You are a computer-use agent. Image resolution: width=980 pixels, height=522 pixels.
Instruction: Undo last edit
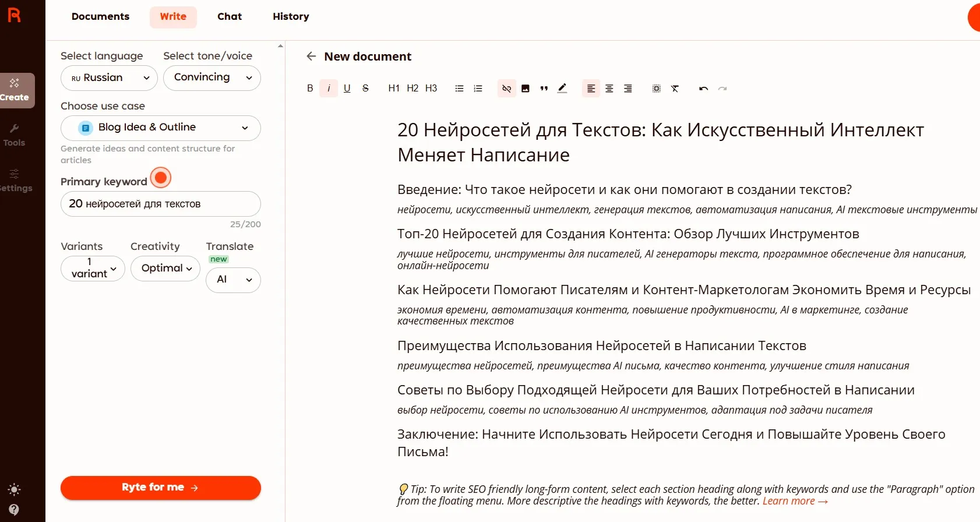pyautogui.click(x=704, y=89)
